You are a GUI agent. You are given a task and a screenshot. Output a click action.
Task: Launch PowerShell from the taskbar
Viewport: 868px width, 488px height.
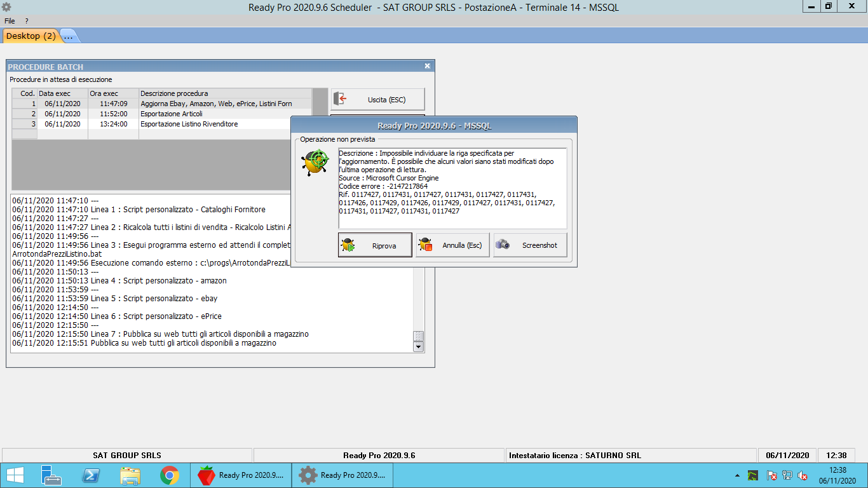coord(91,475)
